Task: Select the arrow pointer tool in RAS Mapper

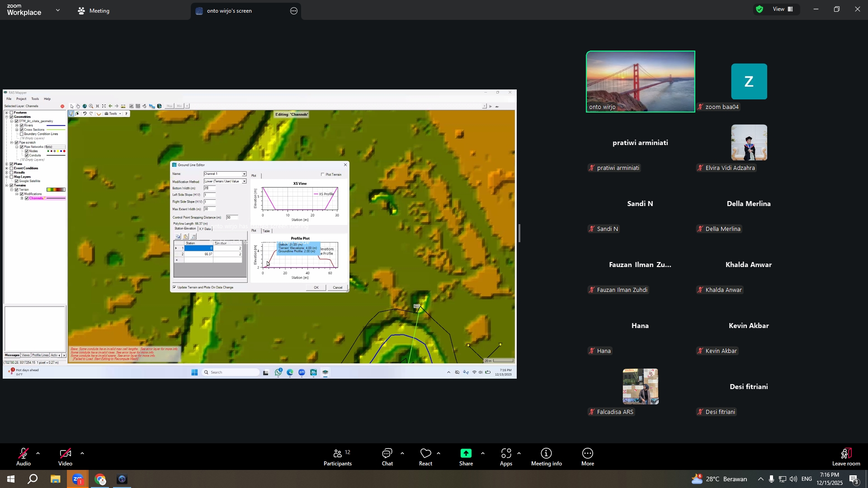Action: click(x=72, y=106)
